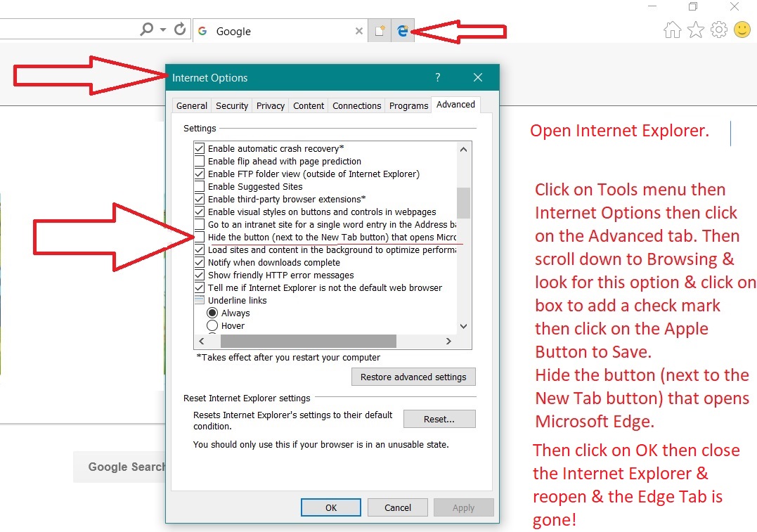This screenshot has height=532, width=757.
Task: Click the smiley feedback icon
Action: pos(742,30)
